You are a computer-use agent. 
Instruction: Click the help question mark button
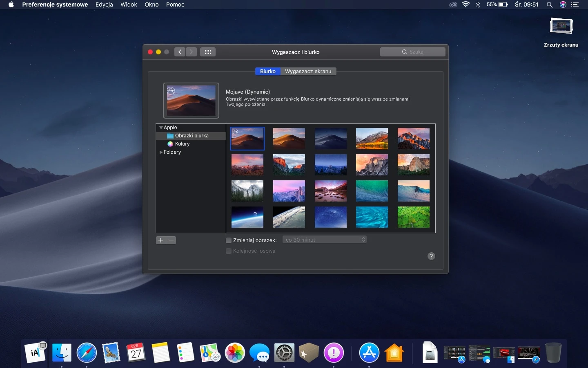(x=431, y=256)
